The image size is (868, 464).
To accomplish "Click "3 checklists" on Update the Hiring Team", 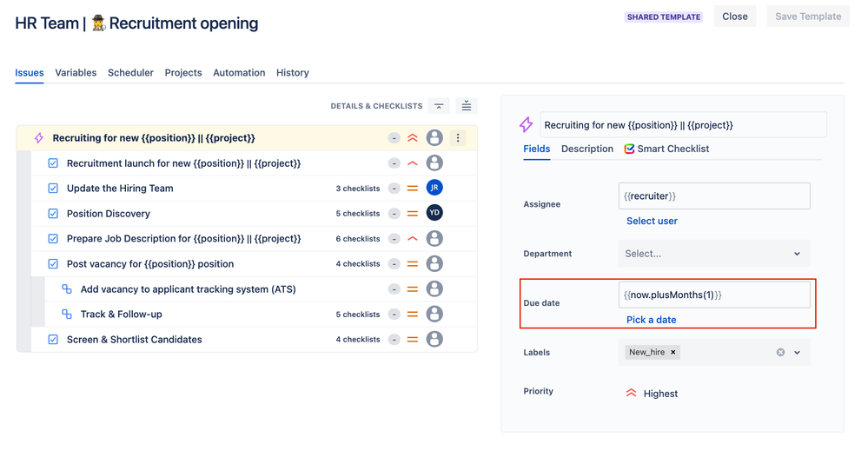I will pos(358,189).
